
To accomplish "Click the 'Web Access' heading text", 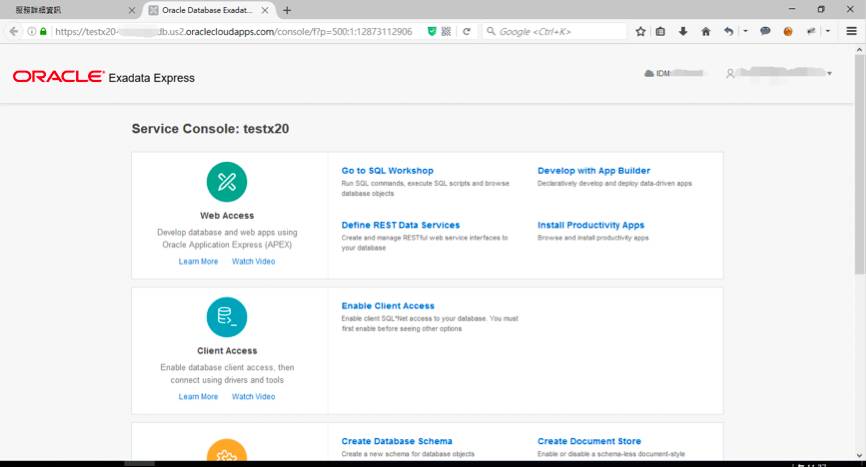I will tap(227, 216).
